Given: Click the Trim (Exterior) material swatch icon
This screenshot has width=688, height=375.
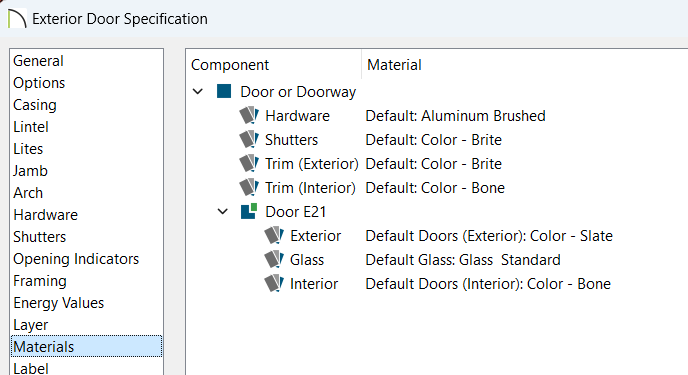Looking at the screenshot, I should [x=249, y=164].
